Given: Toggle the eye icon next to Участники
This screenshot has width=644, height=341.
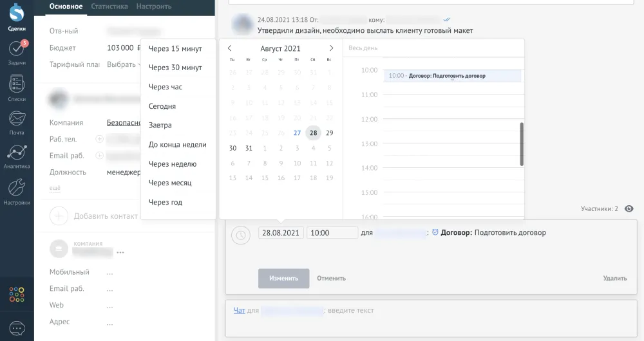Looking at the screenshot, I should coord(629,208).
